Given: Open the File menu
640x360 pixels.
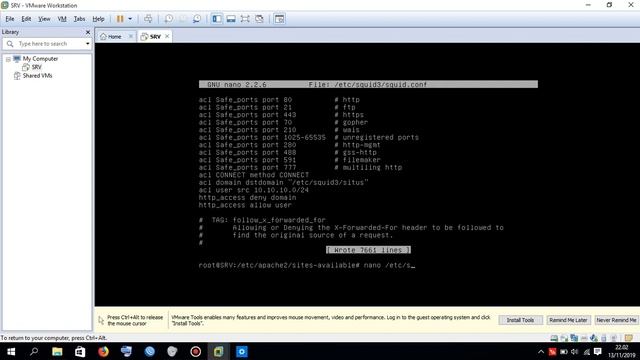Looking at the screenshot, I should pyautogui.click(x=10, y=19).
